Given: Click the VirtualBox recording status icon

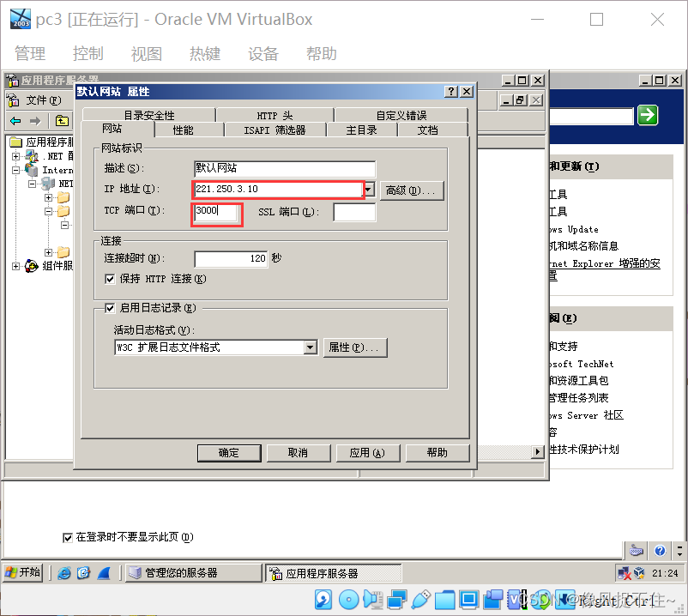Looking at the screenshot, I should (x=493, y=600).
